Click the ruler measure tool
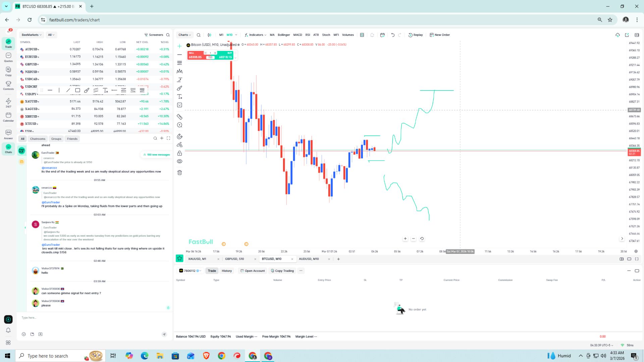The height and width of the screenshot is (362, 644). [x=179, y=117]
